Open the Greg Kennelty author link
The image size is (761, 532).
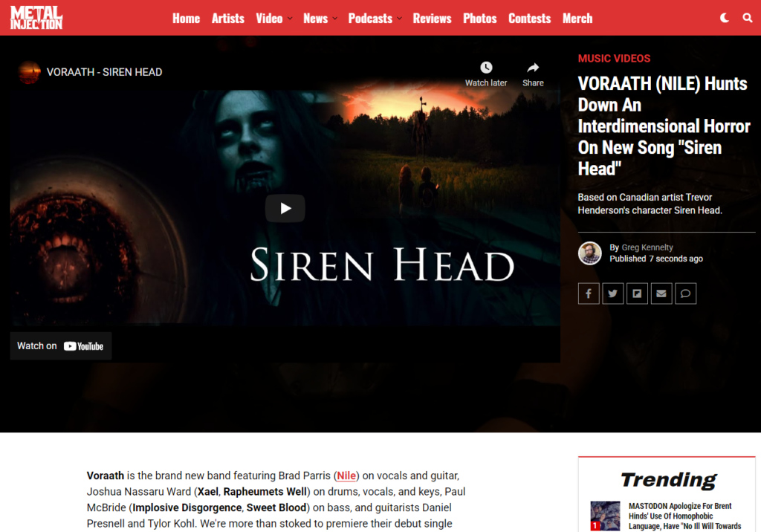tap(647, 247)
